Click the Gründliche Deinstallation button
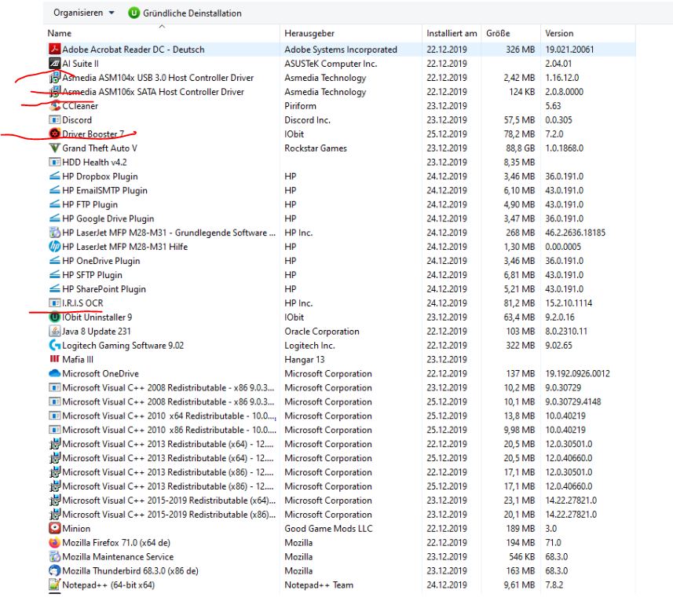 click(x=185, y=13)
